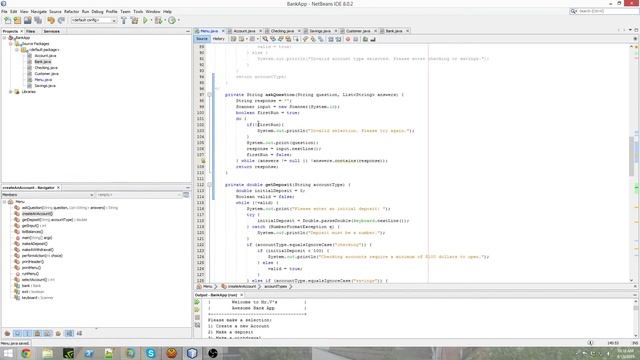The height and width of the screenshot is (360, 640).
Task: Click Stop square icon in Output panel
Action: [x=197, y=318]
